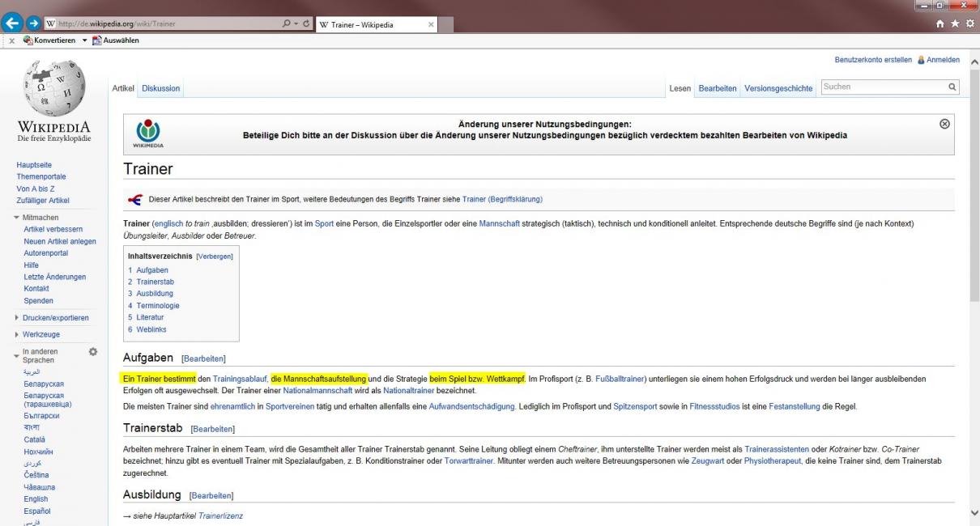Image resolution: width=980 pixels, height=526 pixels.
Task: Click Neuen Artikel anlegen link
Action: point(60,242)
